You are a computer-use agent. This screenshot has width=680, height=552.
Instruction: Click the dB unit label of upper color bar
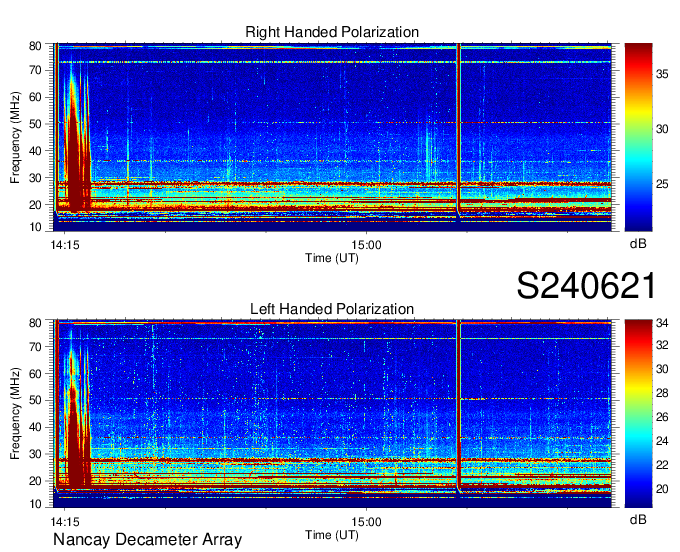(x=638, y=244)
